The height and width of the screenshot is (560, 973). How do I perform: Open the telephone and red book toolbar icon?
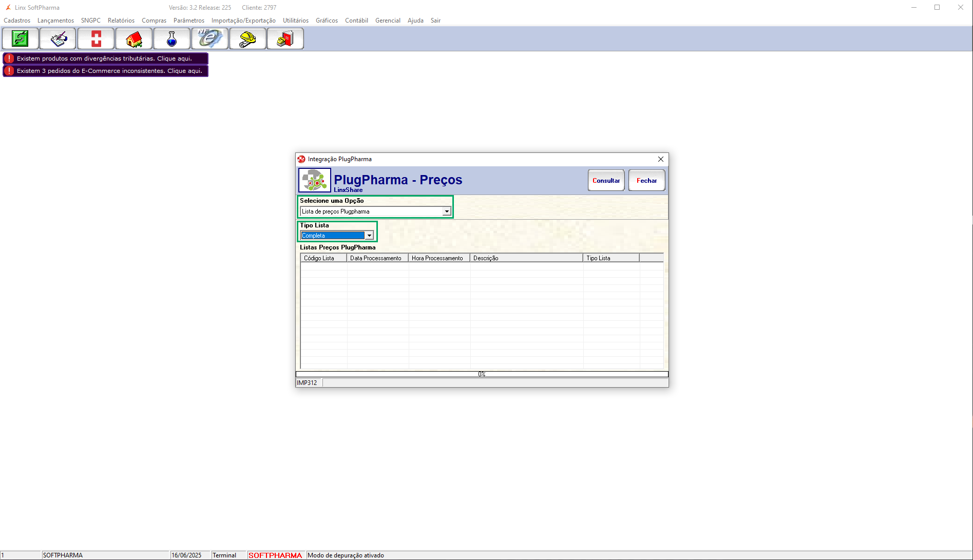point(285,38)
